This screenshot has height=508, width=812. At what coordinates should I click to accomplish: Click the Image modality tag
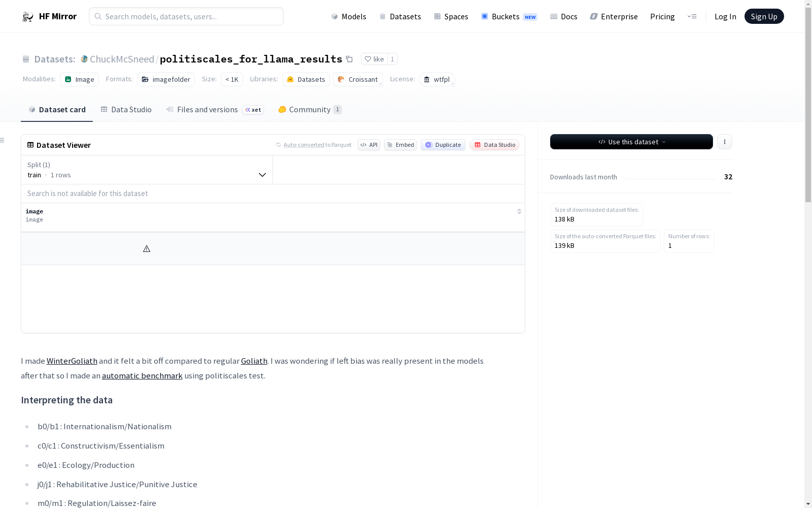pyautogui.click(x=79, y=79)
